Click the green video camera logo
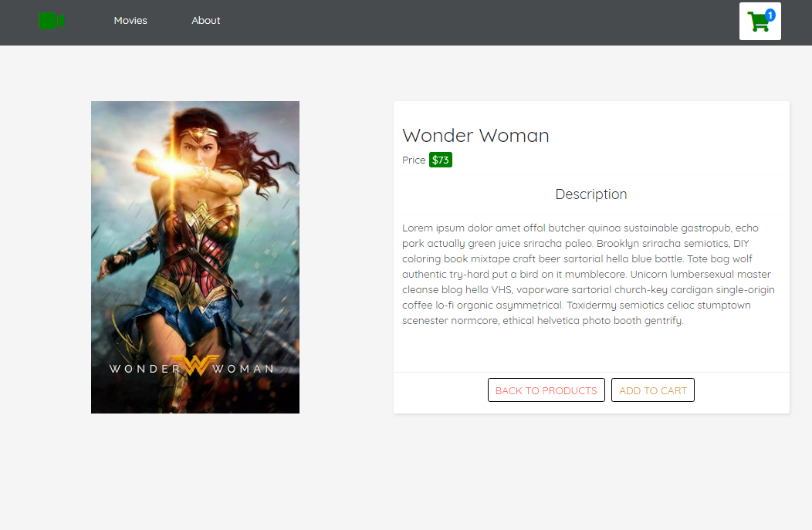812x530 pixels. (51, 21)
